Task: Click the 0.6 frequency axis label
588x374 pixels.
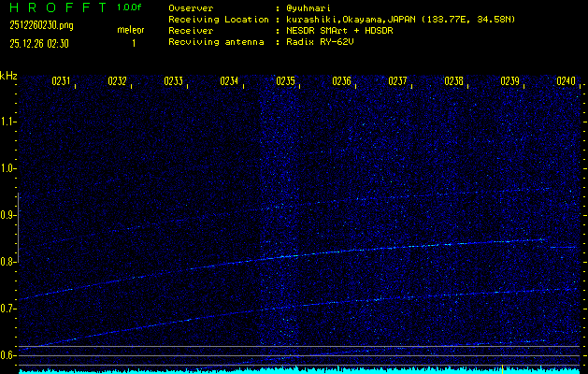Action: coord(8,355)
